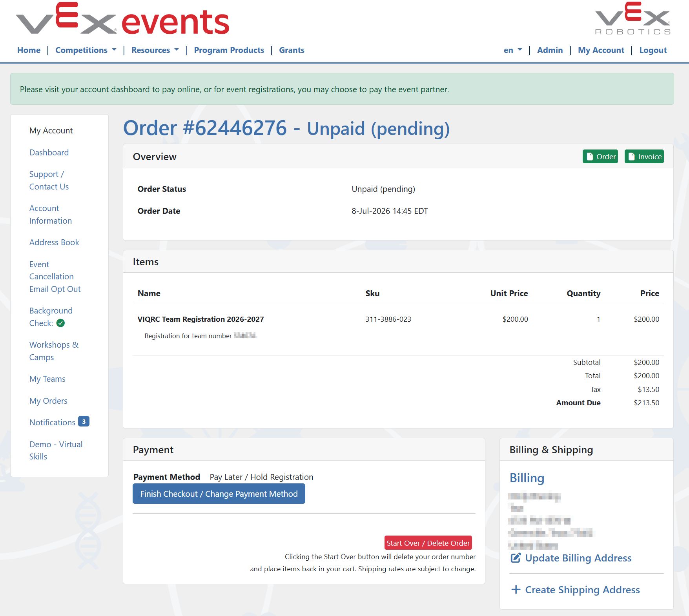Click Finish Checkout / Change Payment Method
The width and height of the screenshot is (689, 616).
(219, 494)
